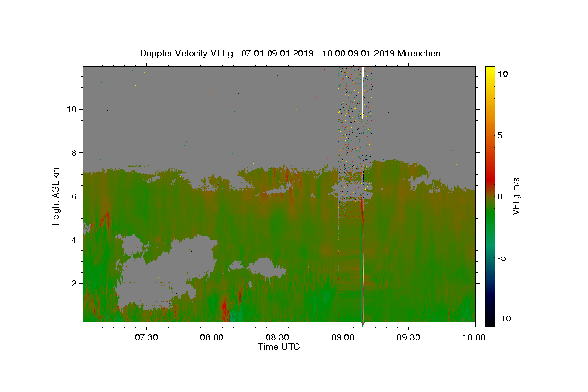
Task: Click the 08:00 time tick label
Action: tap(212, 337)
